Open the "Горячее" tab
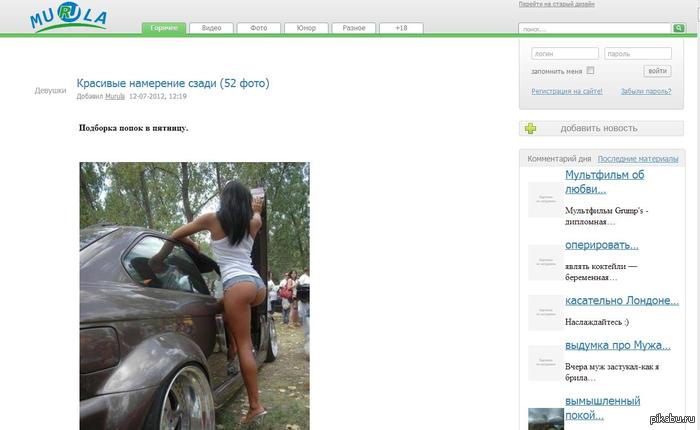 [164, 28]
